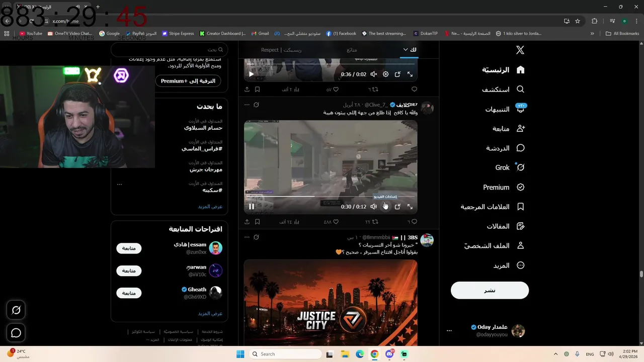The width and height of the screenshot is (644, 362).
Task: Open picture-in-picture on the 0:30 video
Action: (397, 207)
